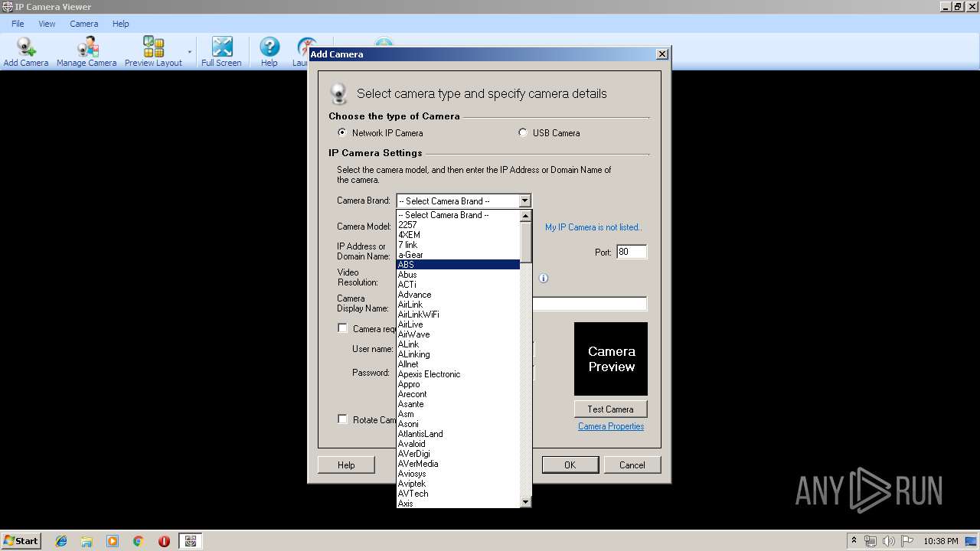980x551 pixels.
Task: Select 4XEM from the brand list
Action: click(458, 235)
